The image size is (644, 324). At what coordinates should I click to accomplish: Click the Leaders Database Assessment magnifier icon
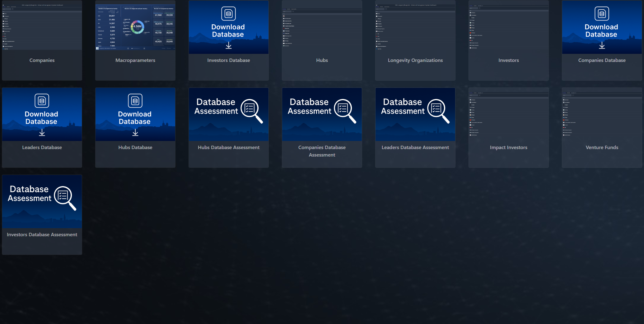[438, 110]
